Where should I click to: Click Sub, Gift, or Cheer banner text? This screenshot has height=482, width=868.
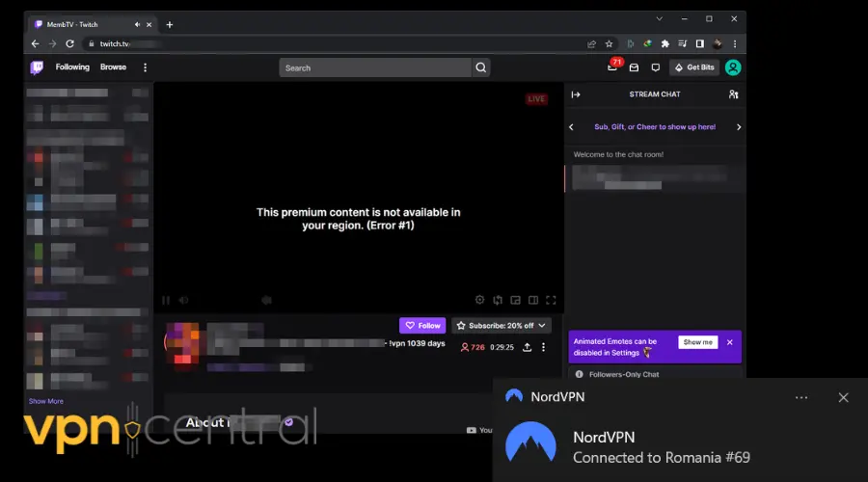tap(655, 126)
